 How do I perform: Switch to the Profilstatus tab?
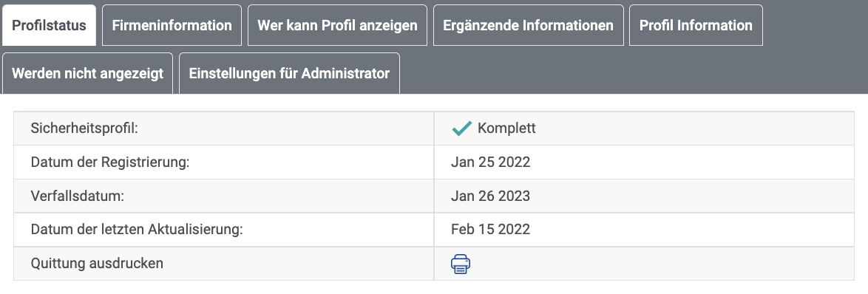coord(49,25)
